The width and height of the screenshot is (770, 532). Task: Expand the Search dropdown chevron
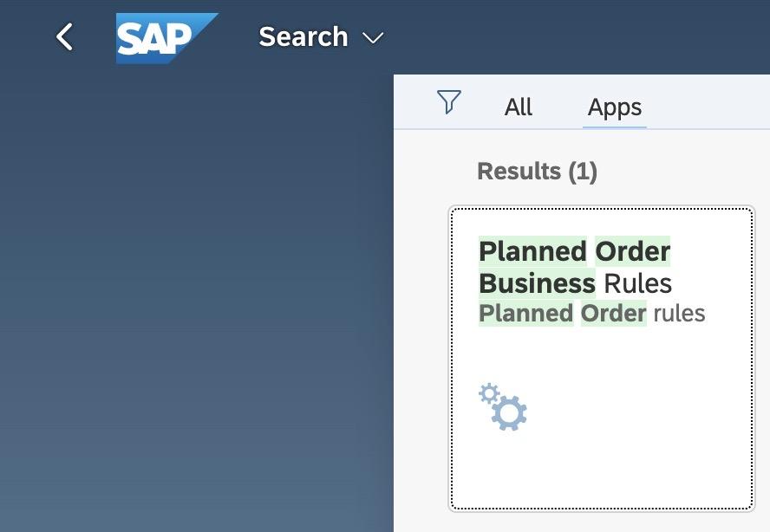click(373, 38)
